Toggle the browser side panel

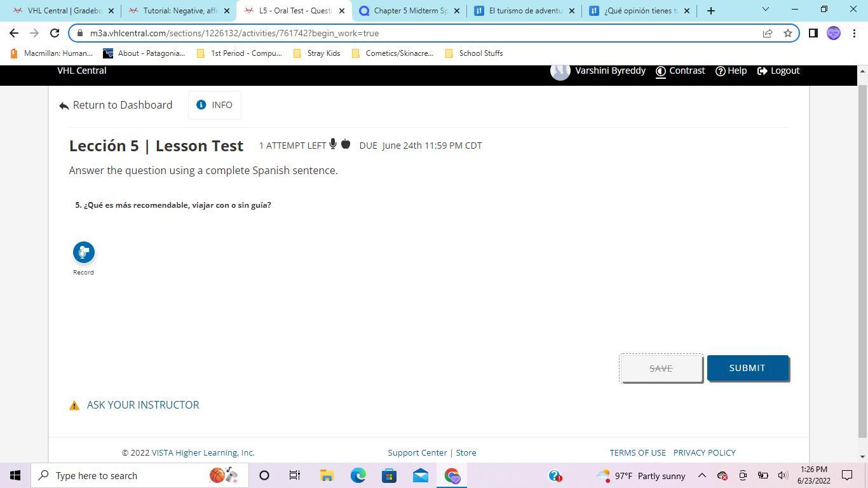click(x=813, y=33)
